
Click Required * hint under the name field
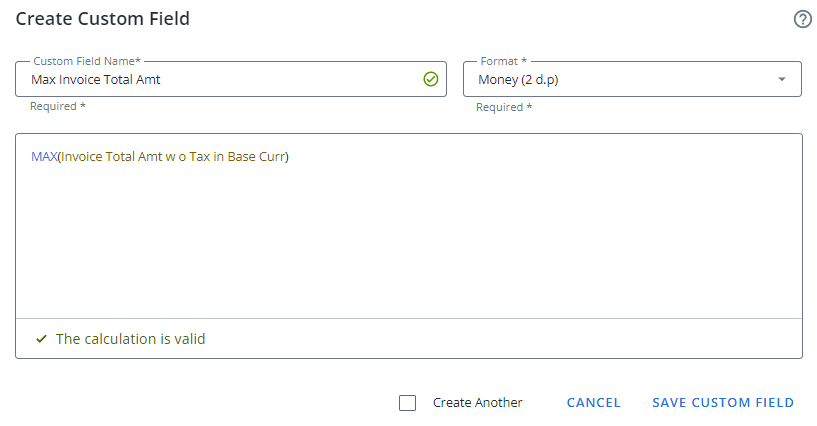(57, 106)
